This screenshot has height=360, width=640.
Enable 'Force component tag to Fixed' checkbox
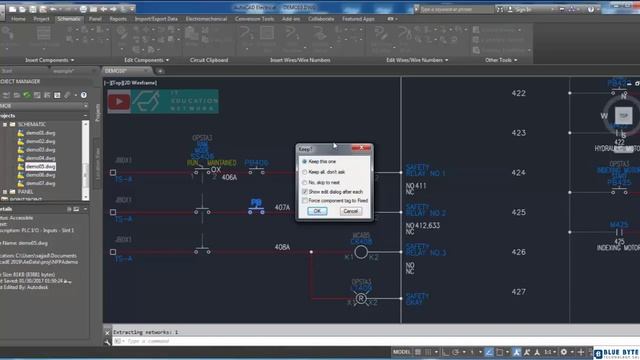(335, 200)
